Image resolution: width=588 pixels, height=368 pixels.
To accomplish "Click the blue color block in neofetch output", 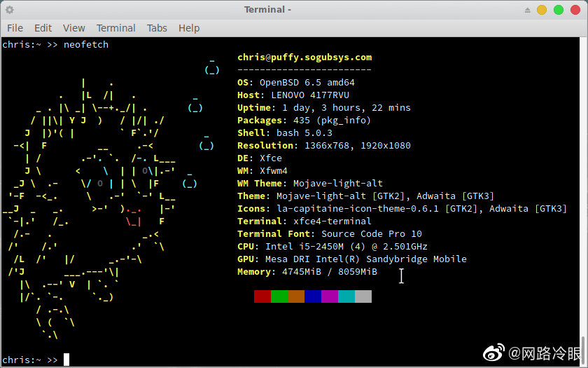I will pyautogui.click(x=313, y=297).
